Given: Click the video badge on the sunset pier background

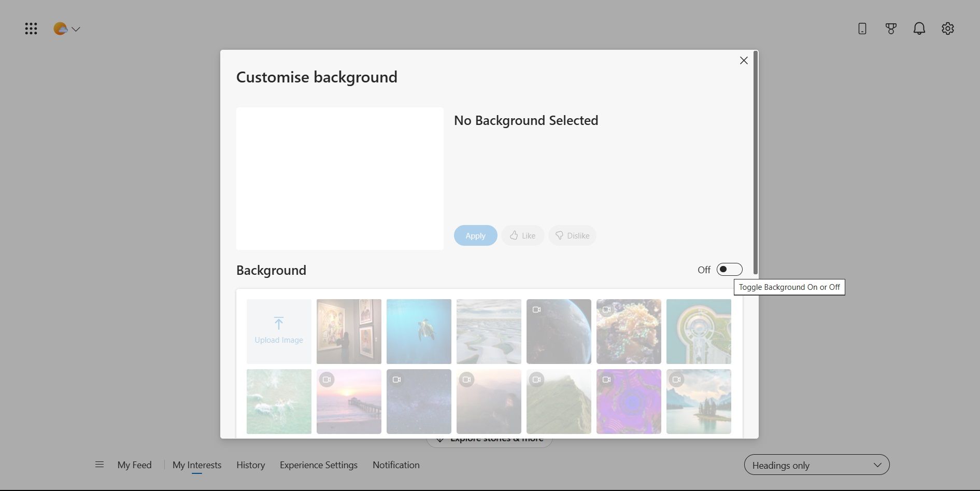Looking at the screenshot, I should (x=326, y=379).
